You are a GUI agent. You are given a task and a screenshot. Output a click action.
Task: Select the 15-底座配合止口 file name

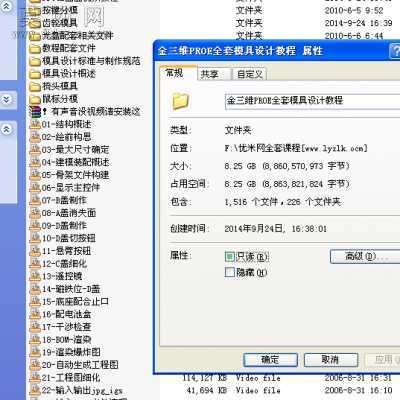pos(76,302)
